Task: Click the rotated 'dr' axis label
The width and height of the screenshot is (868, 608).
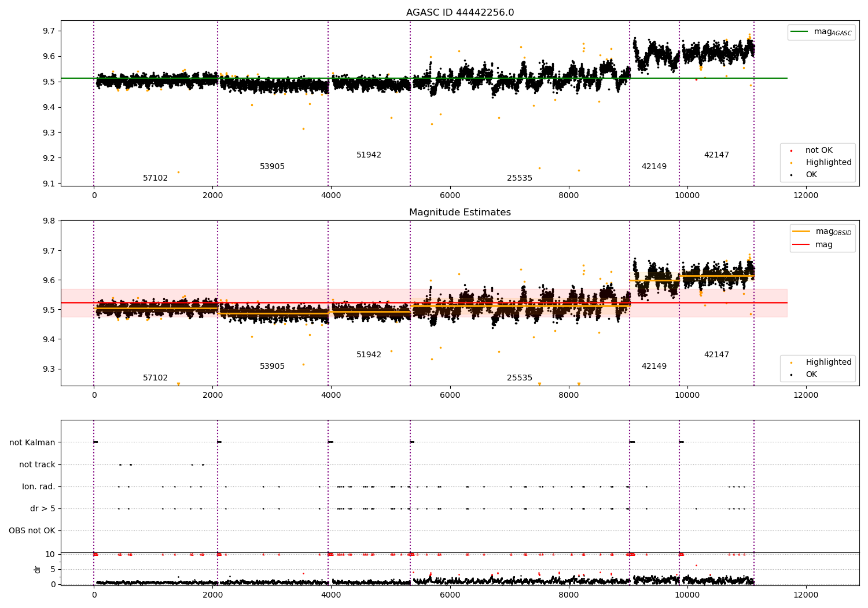Action: [x=38, y=569]
